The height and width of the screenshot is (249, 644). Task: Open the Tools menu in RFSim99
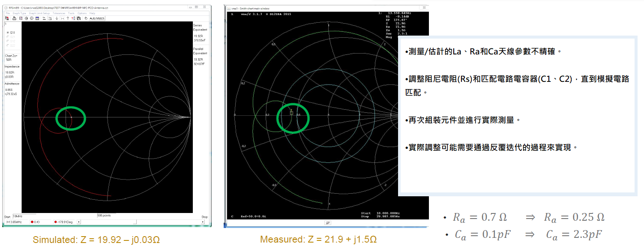point(71,13)
